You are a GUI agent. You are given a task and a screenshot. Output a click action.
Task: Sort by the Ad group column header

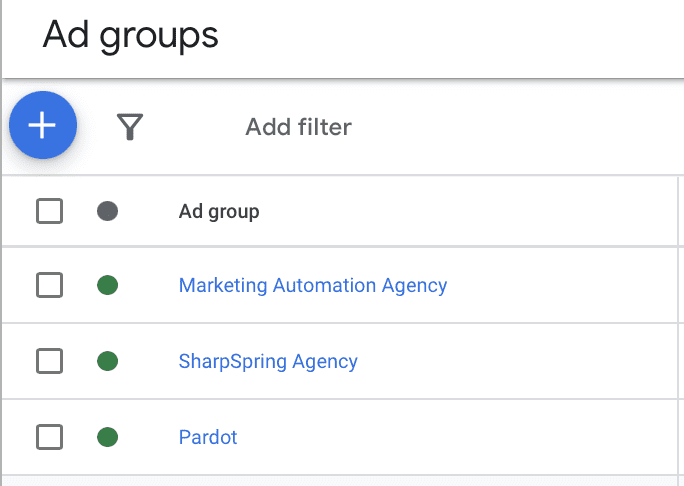(x=219, y=211)
